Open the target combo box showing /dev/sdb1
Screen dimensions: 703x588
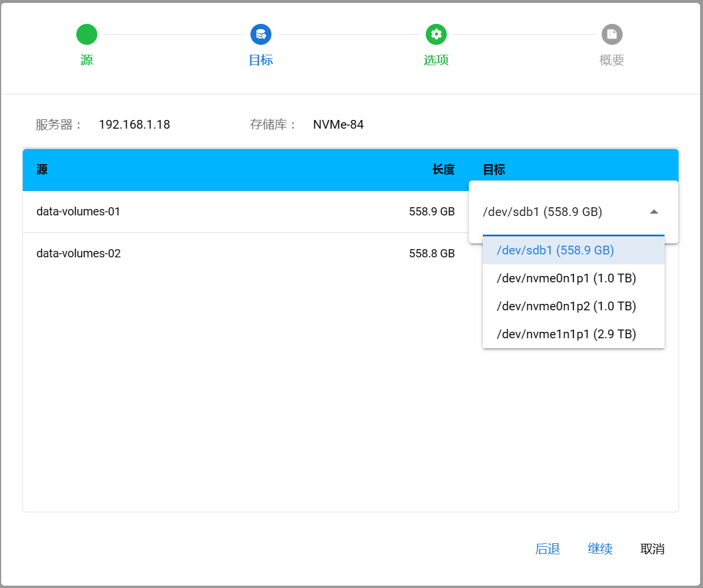click(x=559, y=212)
